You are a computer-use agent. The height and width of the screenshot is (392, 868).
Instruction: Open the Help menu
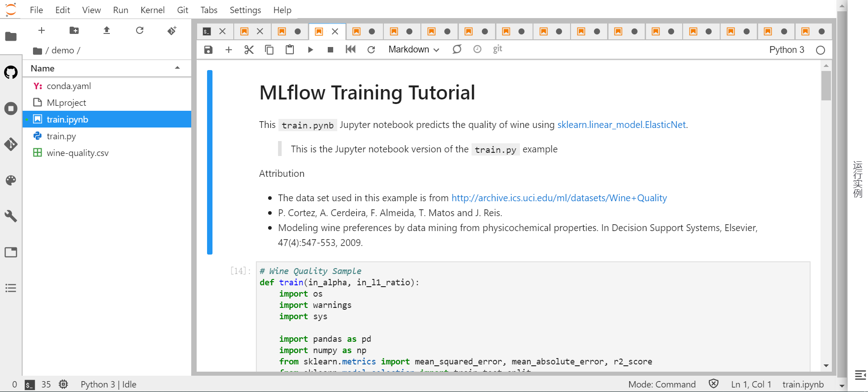283,10
